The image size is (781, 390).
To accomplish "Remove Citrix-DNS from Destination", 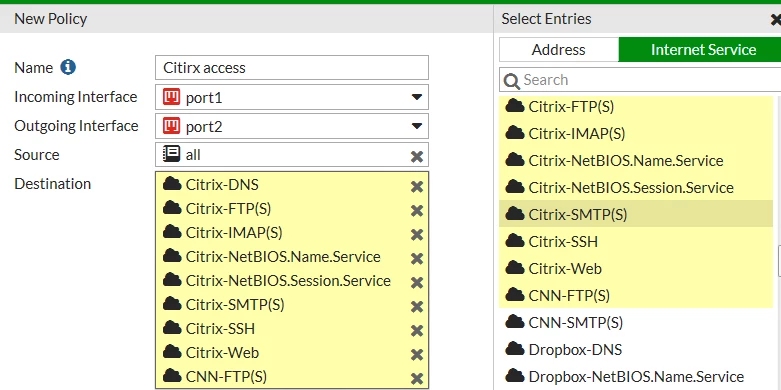I will point(417,187).
